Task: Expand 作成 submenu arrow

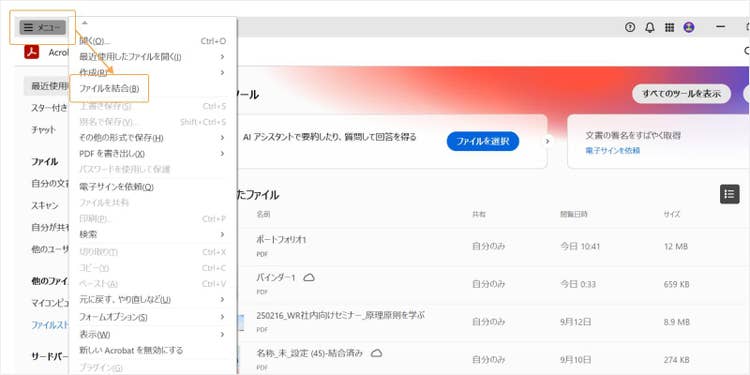Action: (222, 73)
